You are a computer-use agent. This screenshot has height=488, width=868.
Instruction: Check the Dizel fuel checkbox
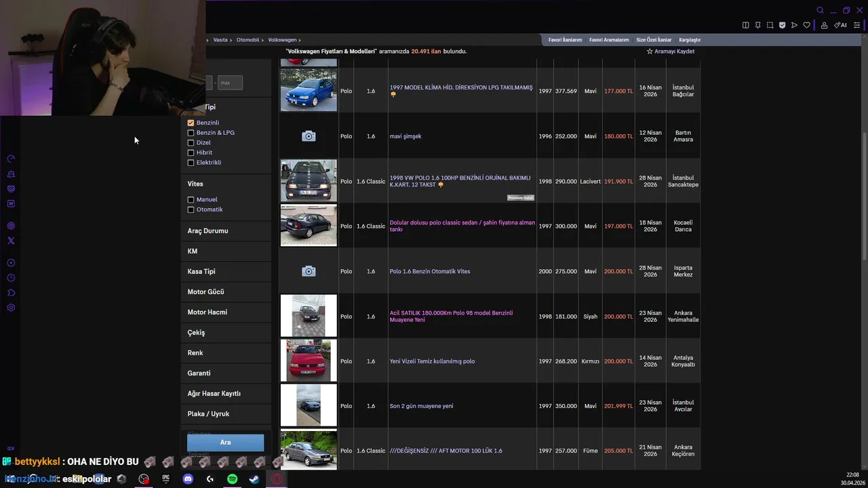[x=191, y=143]
